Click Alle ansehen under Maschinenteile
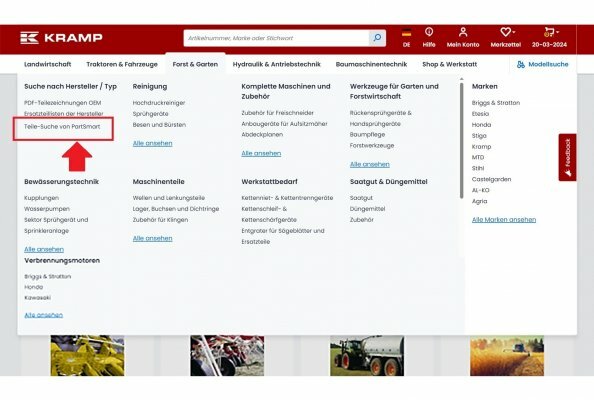Viewport: 594px width, 400px height. click(152, 238)
